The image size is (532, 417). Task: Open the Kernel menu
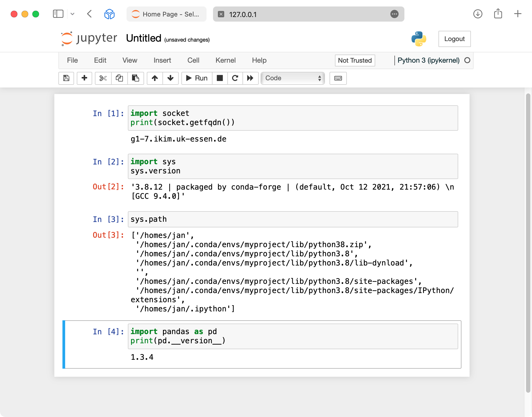coord(225,60)
